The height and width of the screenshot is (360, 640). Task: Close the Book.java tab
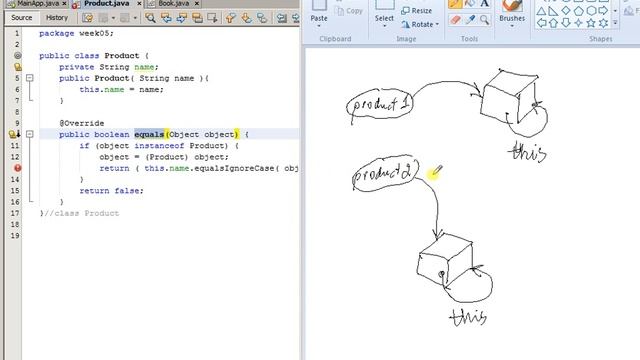click(x=197, y=3)
